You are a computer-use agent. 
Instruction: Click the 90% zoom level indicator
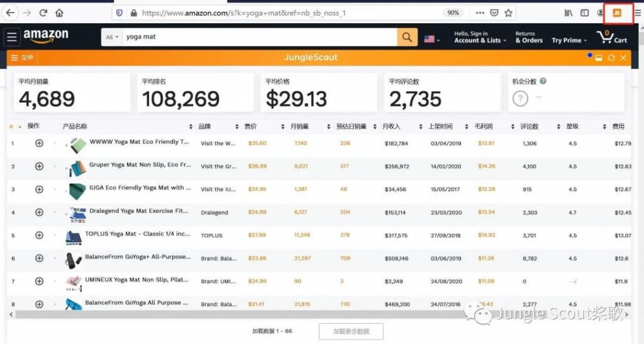453,13
